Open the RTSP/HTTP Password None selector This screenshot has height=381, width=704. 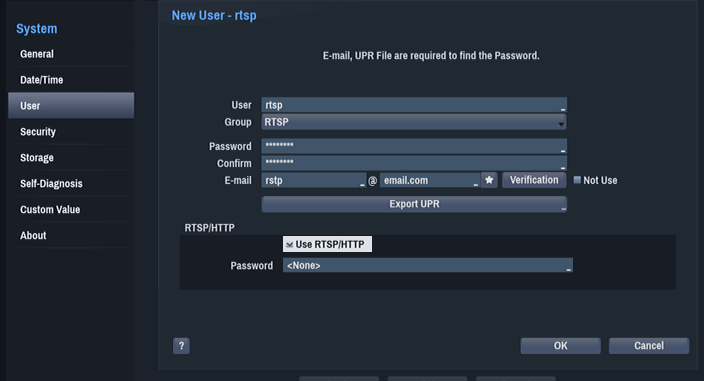427,265
